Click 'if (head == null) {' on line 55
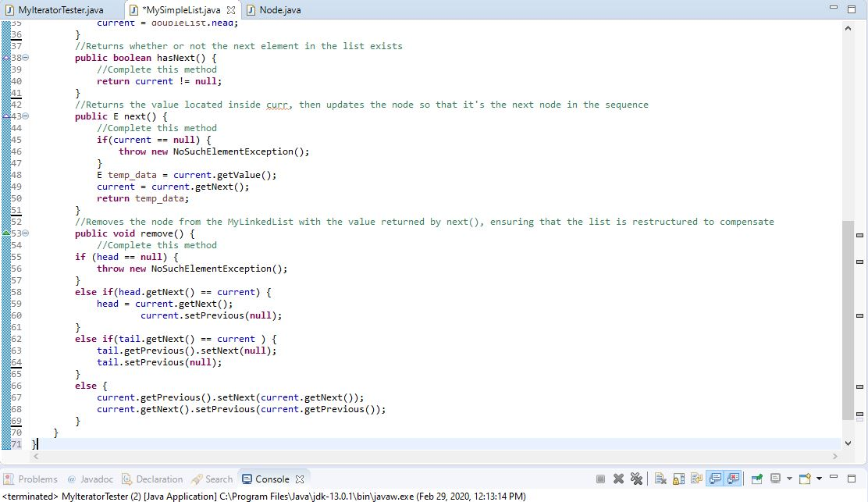Screen dimensions: 868x502 126,257
